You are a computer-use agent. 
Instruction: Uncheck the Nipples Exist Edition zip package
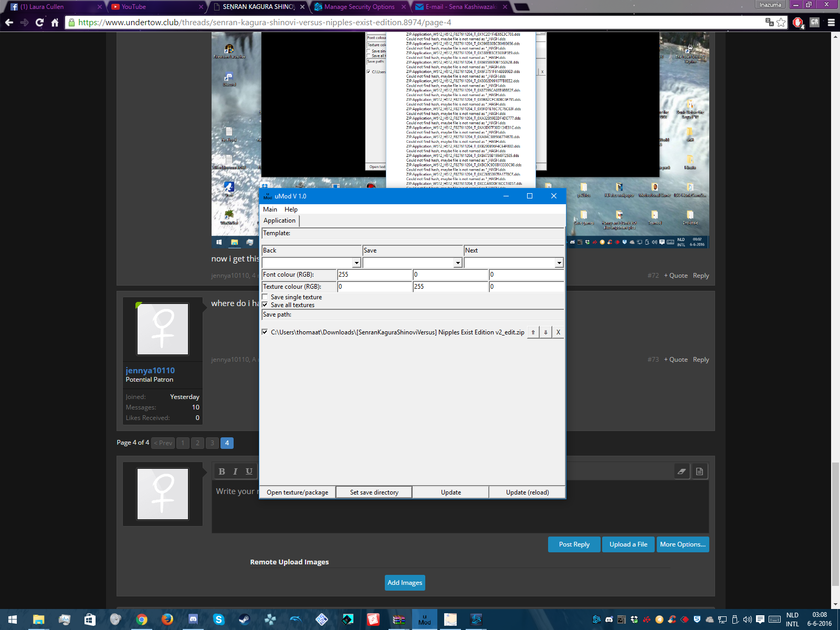pyautogui.click(x=265, y=332)
